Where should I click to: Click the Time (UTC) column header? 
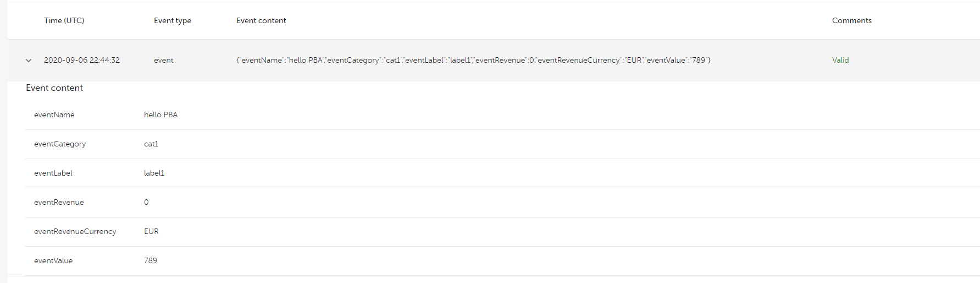coord(64,20)
